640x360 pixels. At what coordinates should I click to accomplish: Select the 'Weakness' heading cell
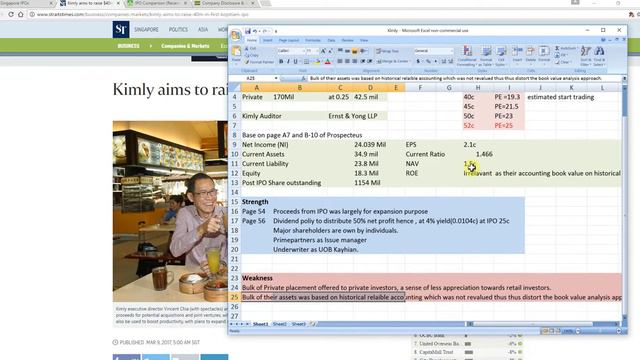click(257, 278)
